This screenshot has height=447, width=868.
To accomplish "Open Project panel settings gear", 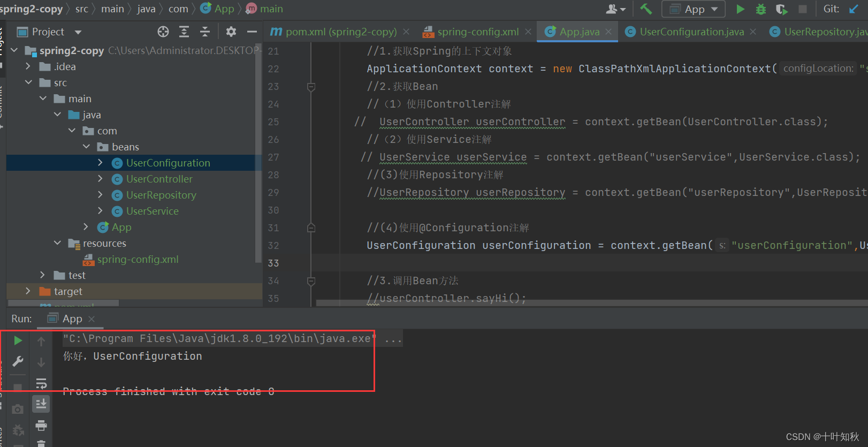I will pos(231,32).
